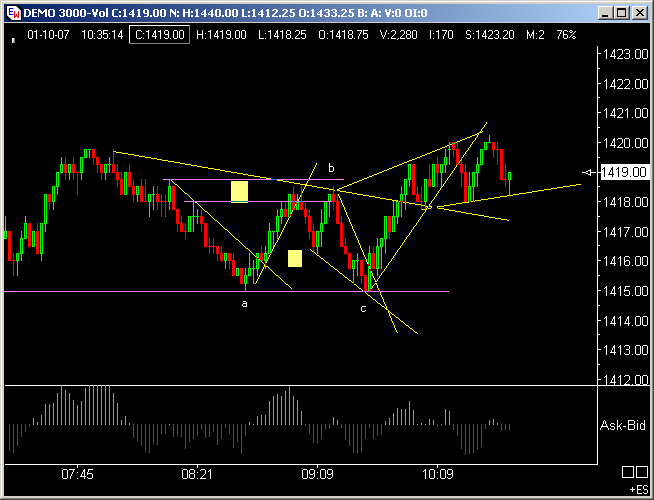
Task: Click the maximize window button
Action: coord(621,13)
